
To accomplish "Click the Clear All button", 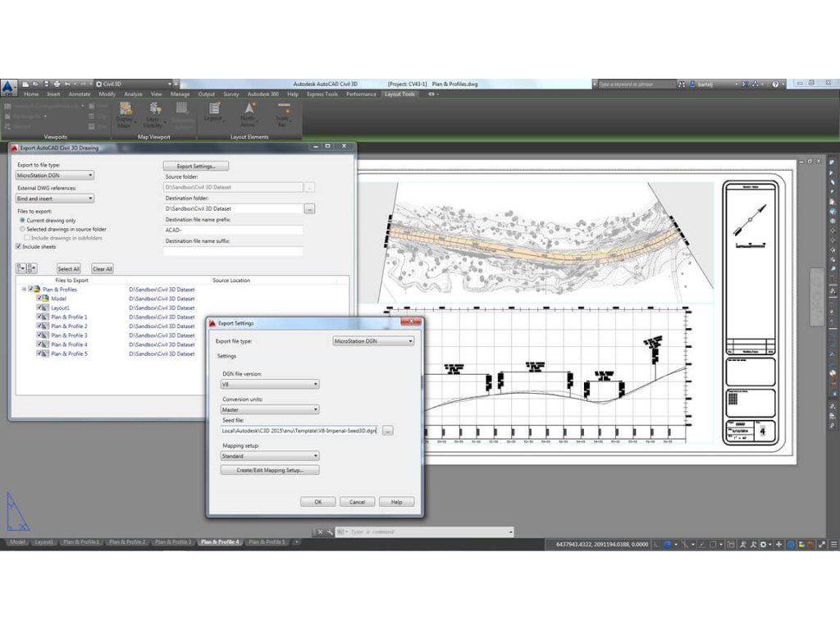I will [103, 269].
